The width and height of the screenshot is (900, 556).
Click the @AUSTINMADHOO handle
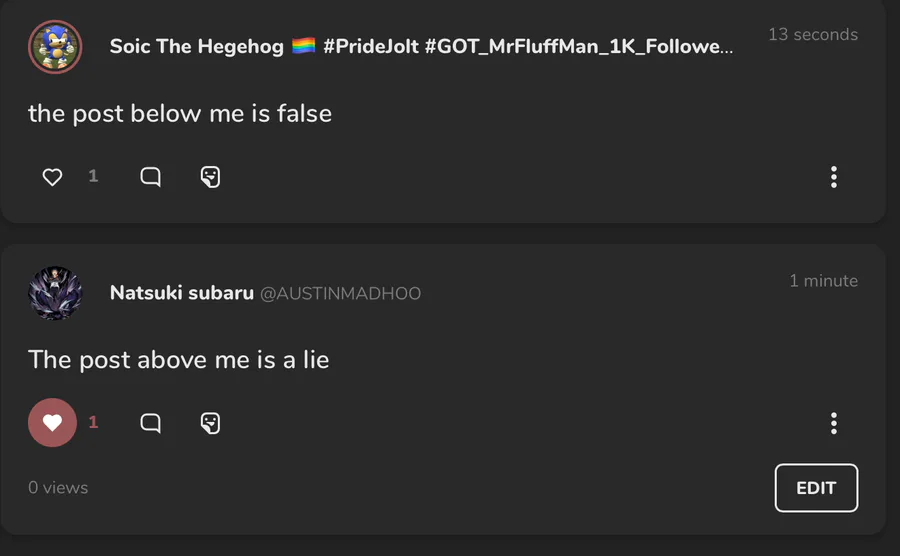coord(341,294)
